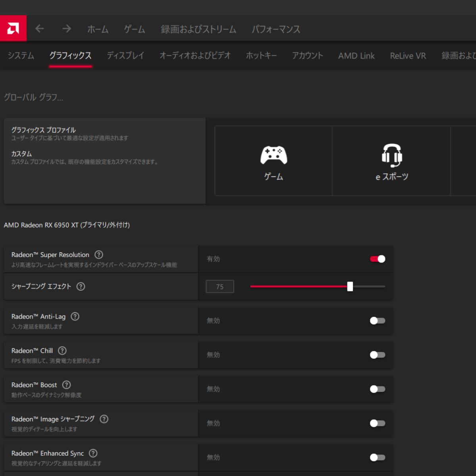Switch to the ディスプレイ tab

pyautogui.click(x=125, y=56)
